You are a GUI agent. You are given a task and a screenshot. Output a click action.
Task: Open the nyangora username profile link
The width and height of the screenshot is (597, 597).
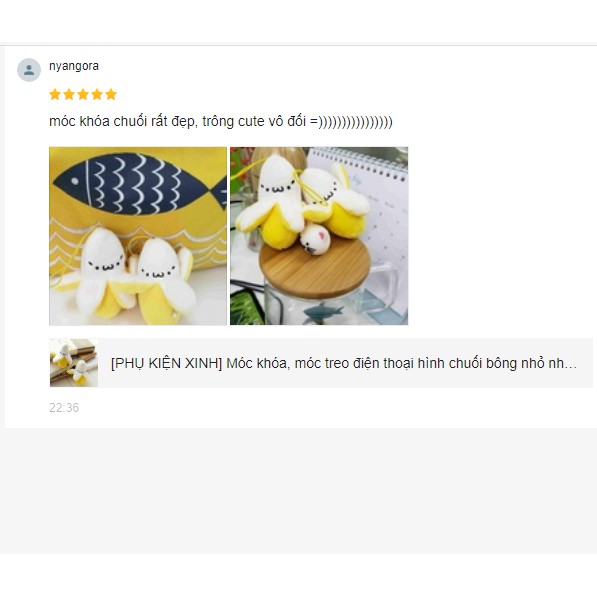point(74,66)
